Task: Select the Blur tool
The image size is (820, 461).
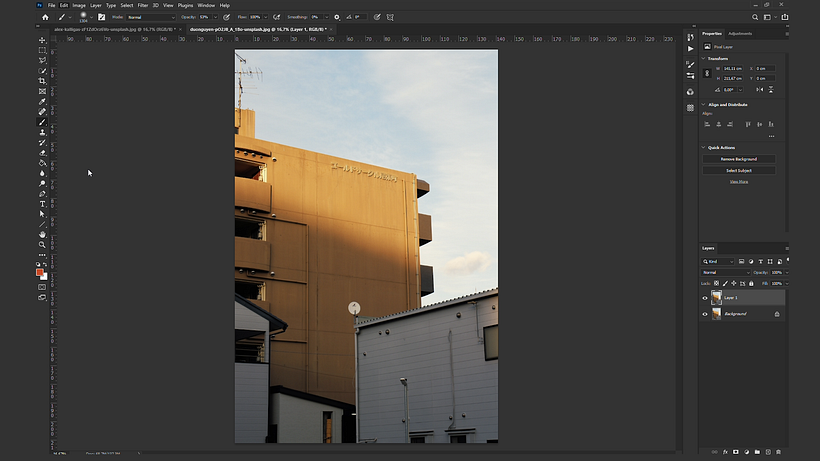Action: (x=42, y=173)
